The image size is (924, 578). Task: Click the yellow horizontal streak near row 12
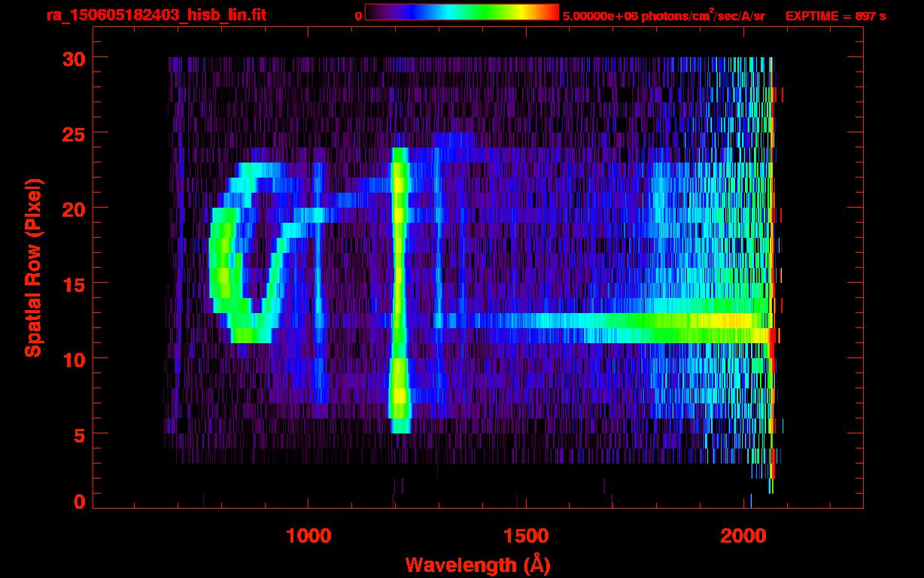[722, 321]
